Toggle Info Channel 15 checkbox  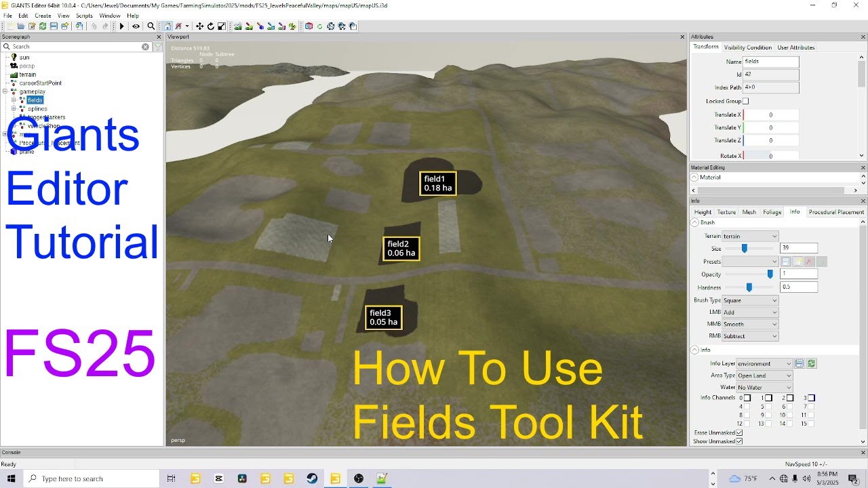811,424
